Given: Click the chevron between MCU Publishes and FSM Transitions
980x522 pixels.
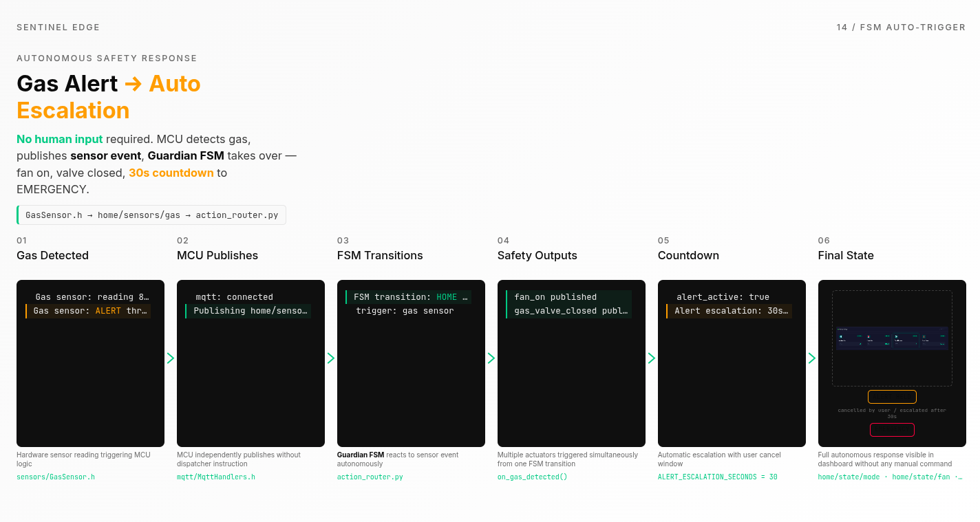Looking at the screenshot, I should [331, 358].
